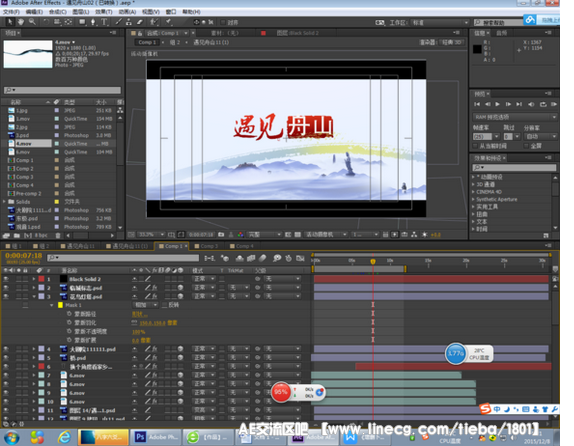Click the auto-keyframe stopwatch icon in timeline toolbar
The image size is (574, 446).
[288, 258]
